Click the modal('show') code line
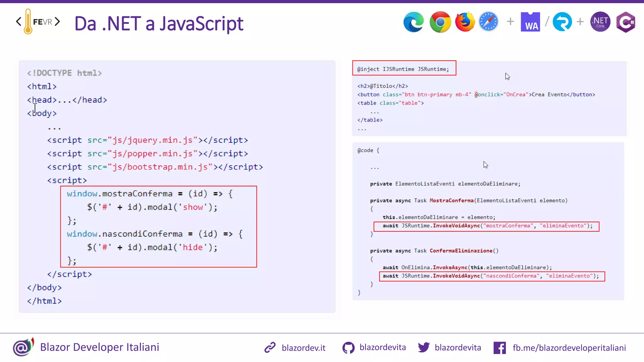 coord(152,207)
